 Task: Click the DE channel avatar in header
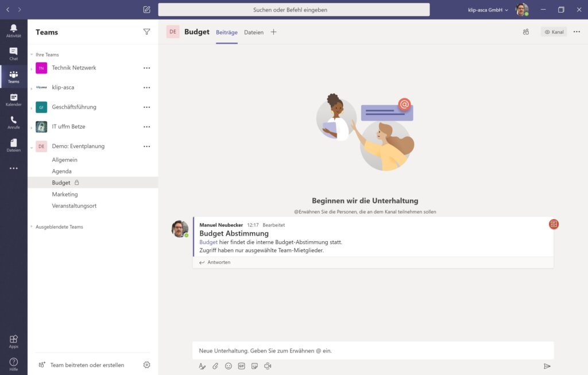point(172,32)
